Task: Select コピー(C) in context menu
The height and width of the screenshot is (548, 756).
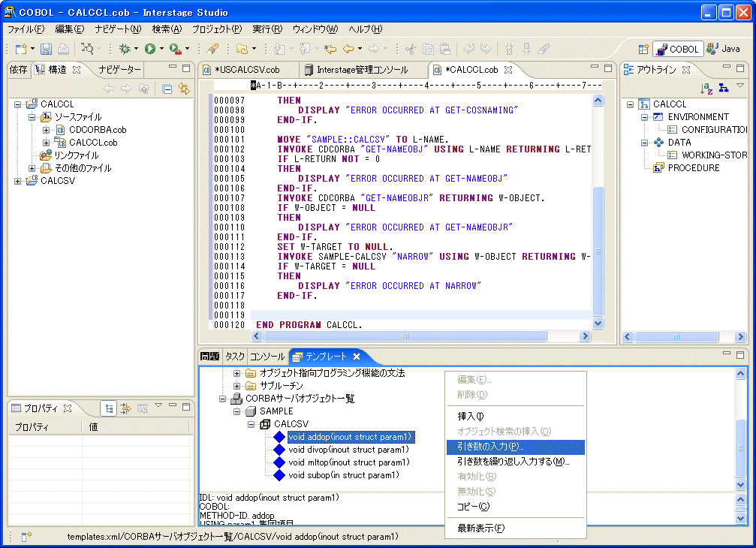Action: (x=516, y=507)
